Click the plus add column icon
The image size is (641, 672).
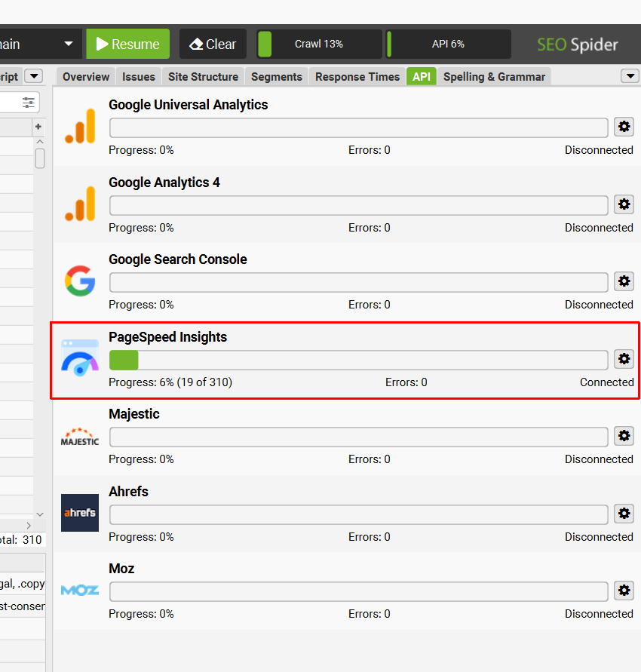click(38, 127)
